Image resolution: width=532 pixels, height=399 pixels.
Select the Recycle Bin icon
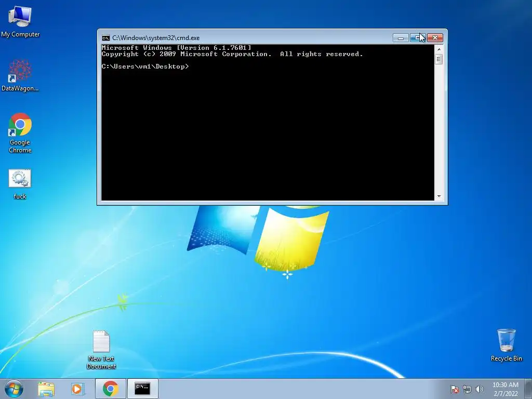click(506, 345)
